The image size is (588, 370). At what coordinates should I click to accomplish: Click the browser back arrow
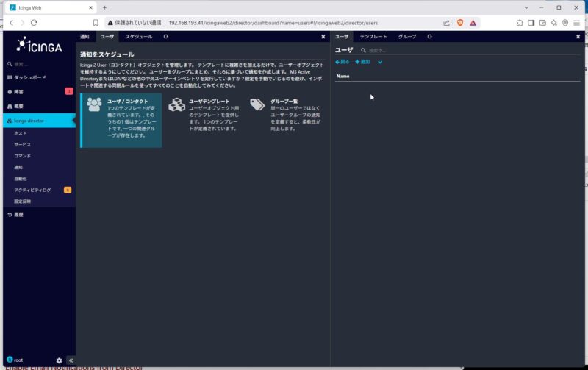tap(12, 23)
